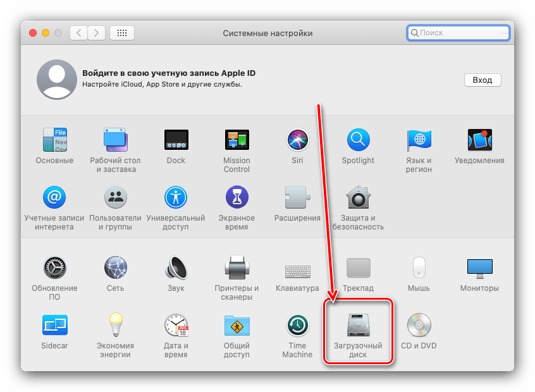The height and width of the screenshot is (392, 535).
Task: Focus the Поиск search field
Action: pos(458,33)
